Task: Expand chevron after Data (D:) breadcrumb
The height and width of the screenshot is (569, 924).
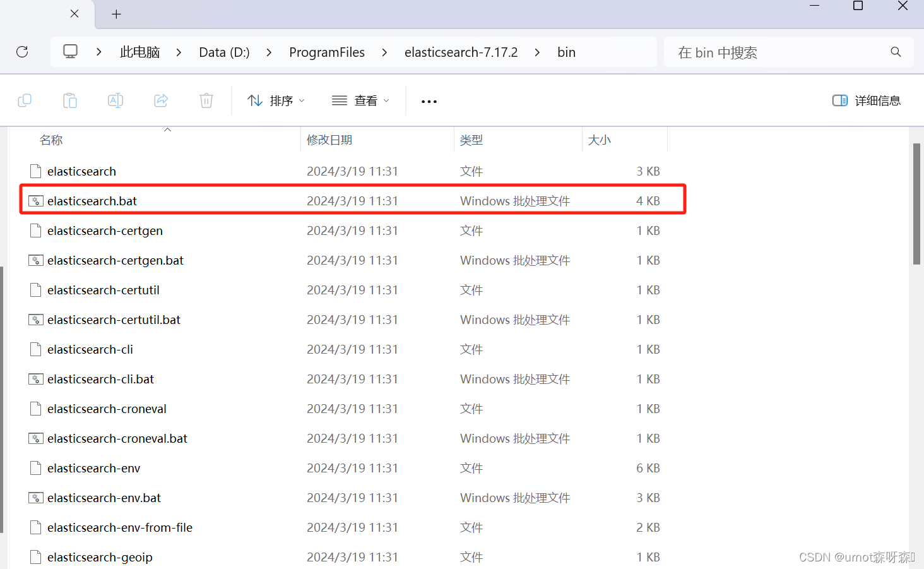Action: [x=269, y=52]
